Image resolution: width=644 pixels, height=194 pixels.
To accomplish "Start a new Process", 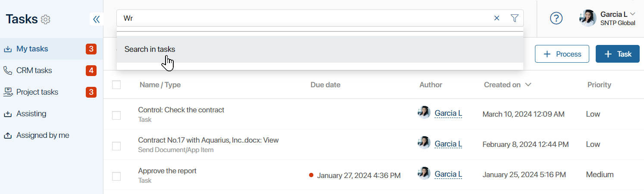I will pyautogui.click(x=562, y=54).
